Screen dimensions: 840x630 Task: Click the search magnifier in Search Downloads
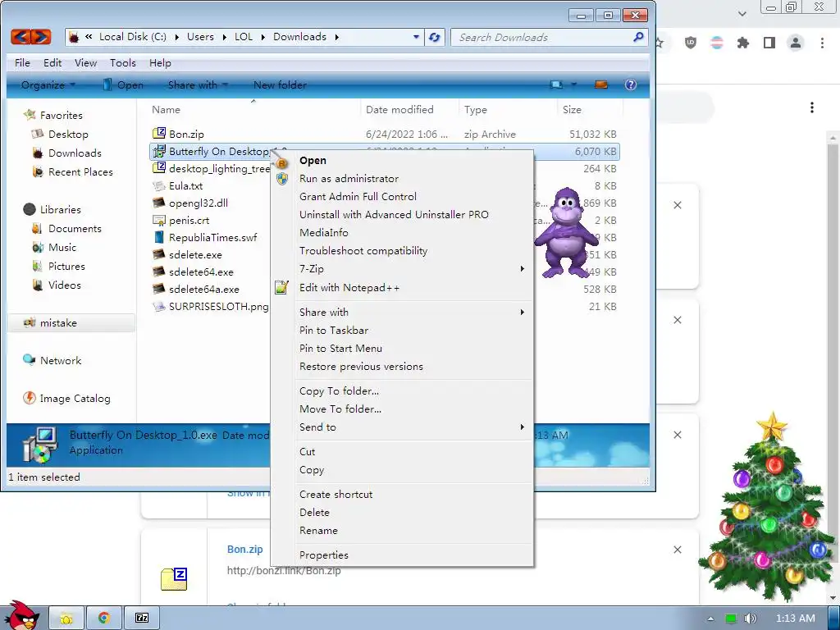[x=638, y=37]
